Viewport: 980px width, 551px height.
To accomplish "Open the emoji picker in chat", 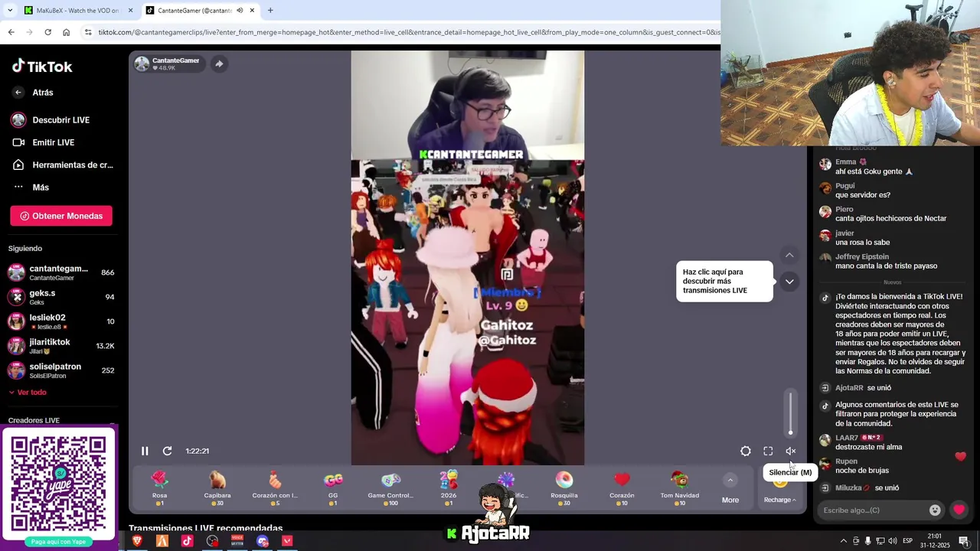I will coord(935,510).
